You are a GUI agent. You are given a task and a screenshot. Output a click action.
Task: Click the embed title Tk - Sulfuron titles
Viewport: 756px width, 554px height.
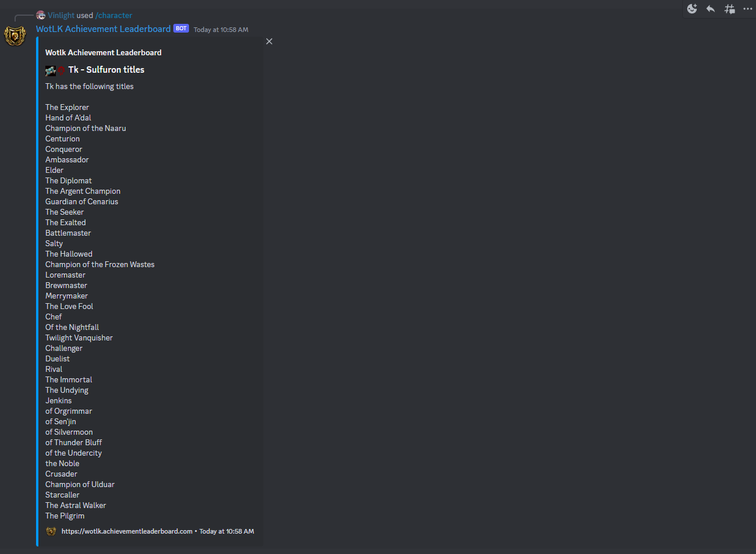coord(106,69)
